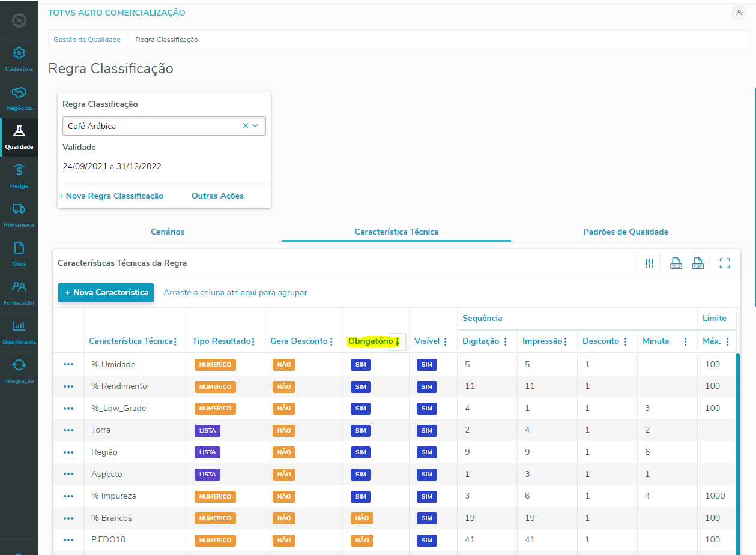Switch to Padrões de Qualidade tab
Viewport: 756px width, 555px height.
pyautogui.click(x=626, y=232)
